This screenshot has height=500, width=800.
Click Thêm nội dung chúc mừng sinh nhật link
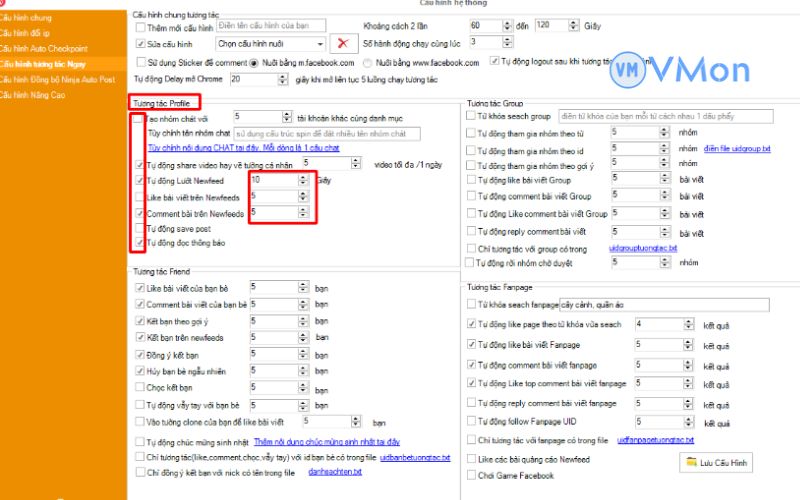tap(326, 441)
